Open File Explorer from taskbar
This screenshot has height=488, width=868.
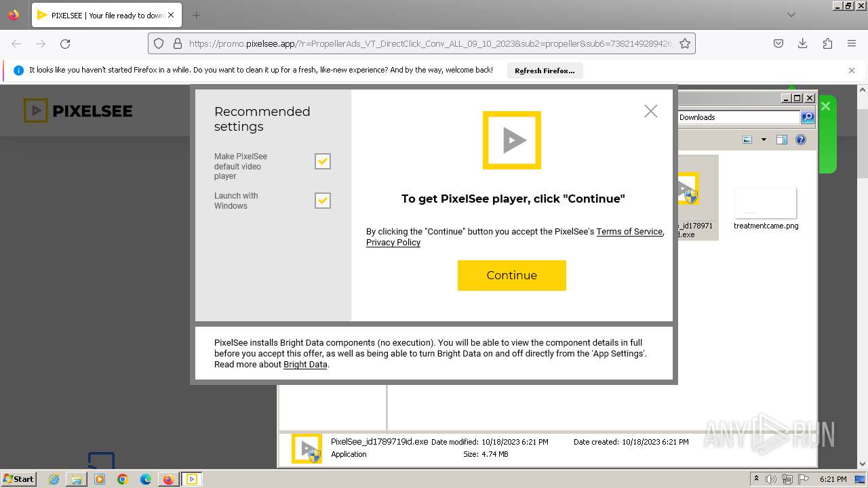click(77, 479)
